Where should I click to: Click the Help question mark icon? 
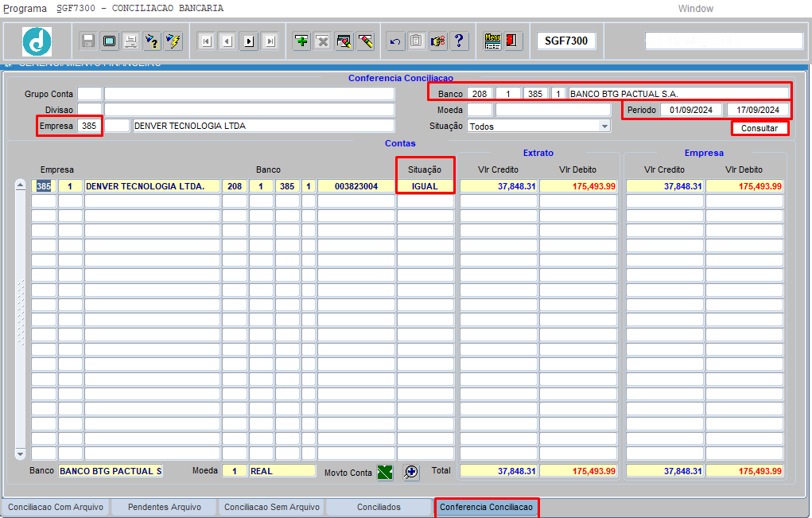click(x=459, y=41)
